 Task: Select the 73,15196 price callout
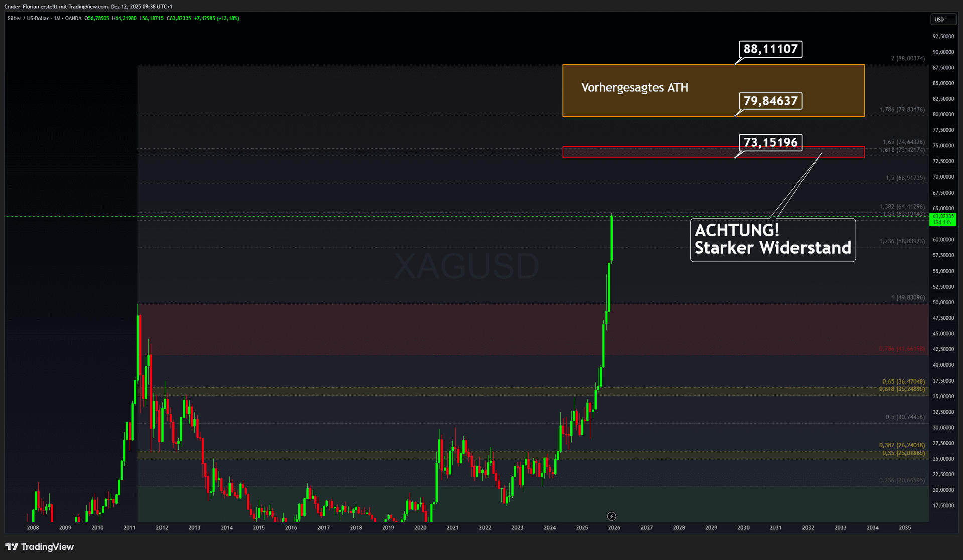(770, 143)
